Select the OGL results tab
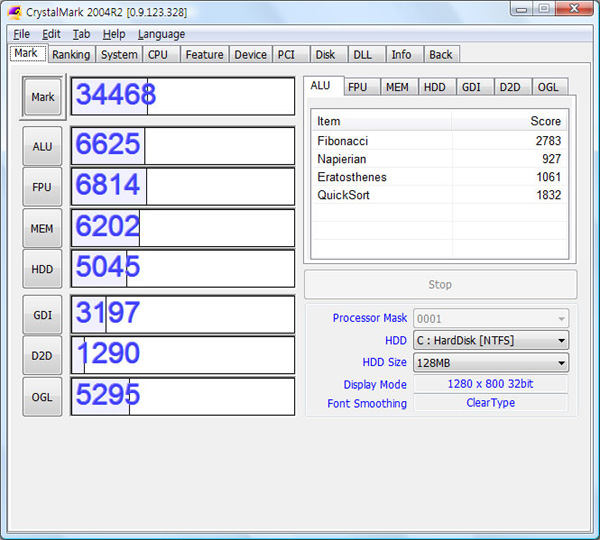Image resolution: width=600 pixels, height=540 pixels. (x=548, y=87)
